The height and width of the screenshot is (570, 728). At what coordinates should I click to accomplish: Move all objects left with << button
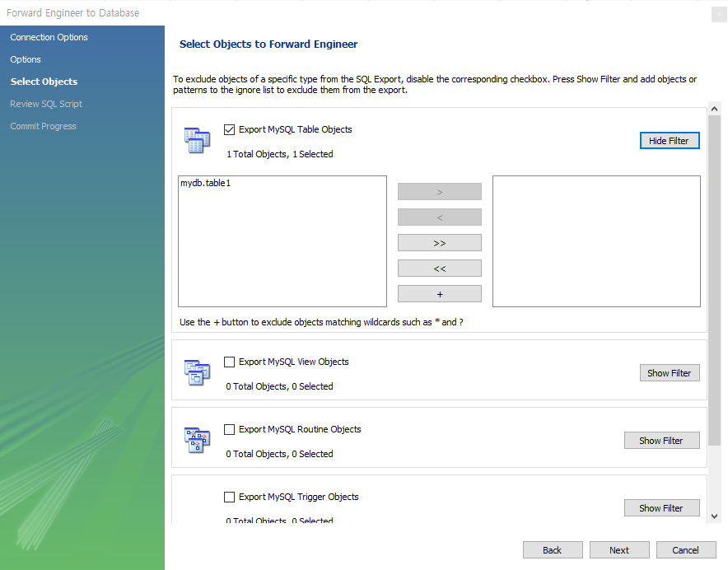point(440,269)
